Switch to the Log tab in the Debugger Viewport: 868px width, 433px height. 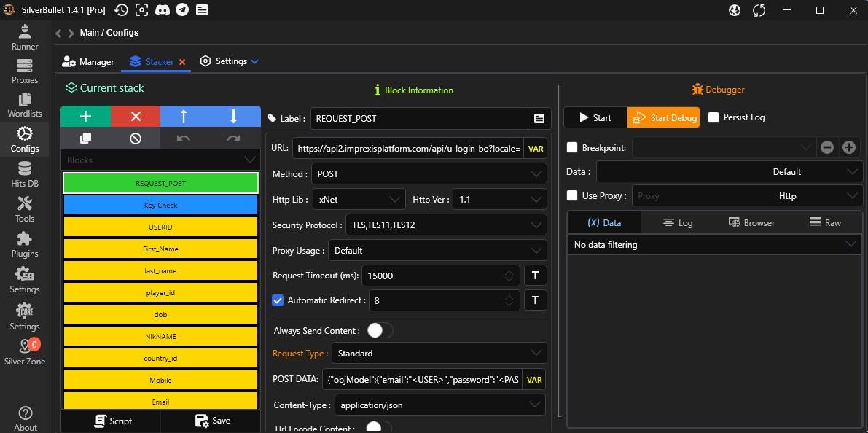coord(678,223)
